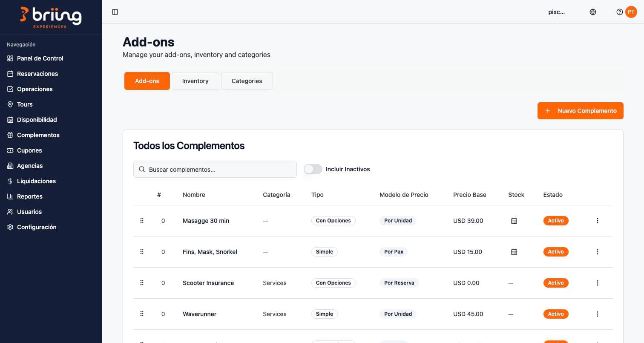This screenshot has width=644, height=343.
Task: Click the Cupones ticket icon
Action: [10, 150]
